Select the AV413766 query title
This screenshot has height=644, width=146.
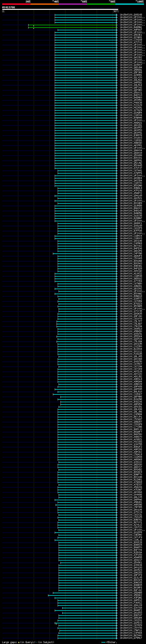(8, 7)
